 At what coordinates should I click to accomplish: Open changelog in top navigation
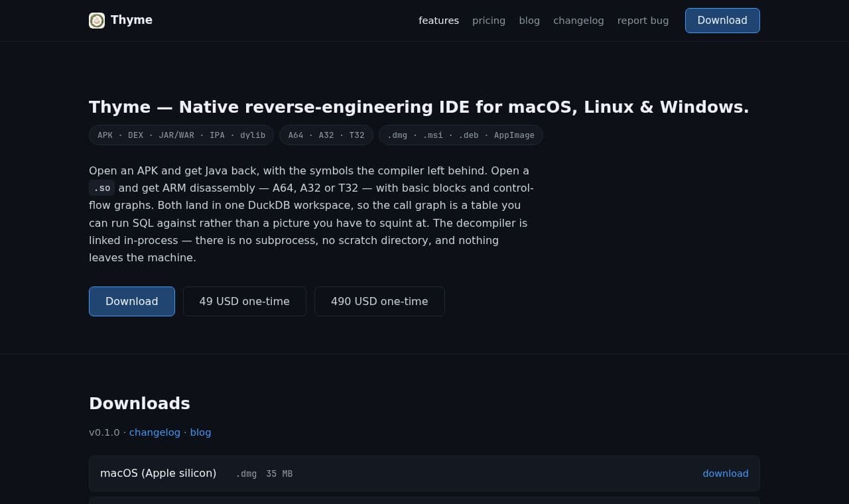[x=578, y=21]
